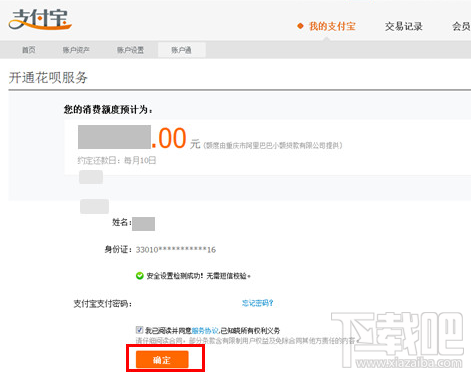471x373 pixels.
Task: Select the 账户通 tab
Action: [x=181, y=50]
